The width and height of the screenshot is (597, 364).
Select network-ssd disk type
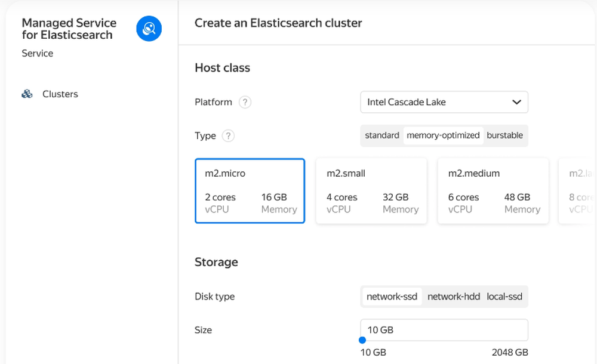tap(392, 297)
